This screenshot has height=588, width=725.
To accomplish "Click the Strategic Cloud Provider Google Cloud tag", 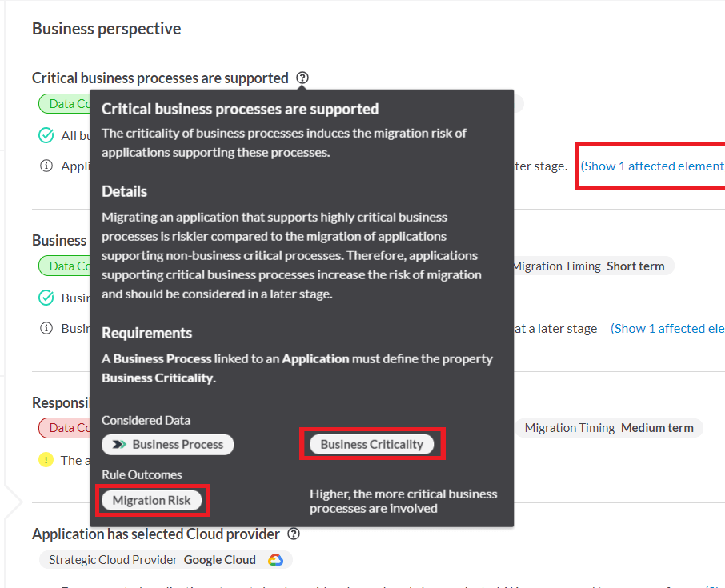I will (166, 560).
